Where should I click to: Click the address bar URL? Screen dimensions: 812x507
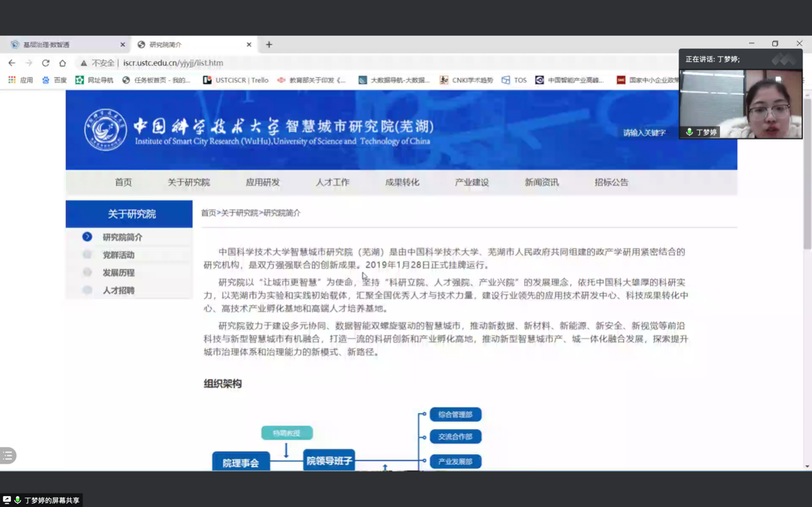[173, 63]
